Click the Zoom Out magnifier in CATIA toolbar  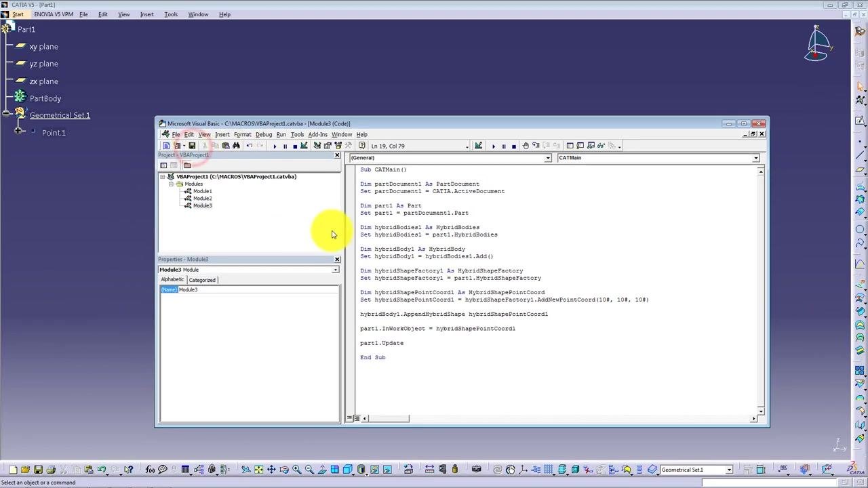[x=309, y=470]
